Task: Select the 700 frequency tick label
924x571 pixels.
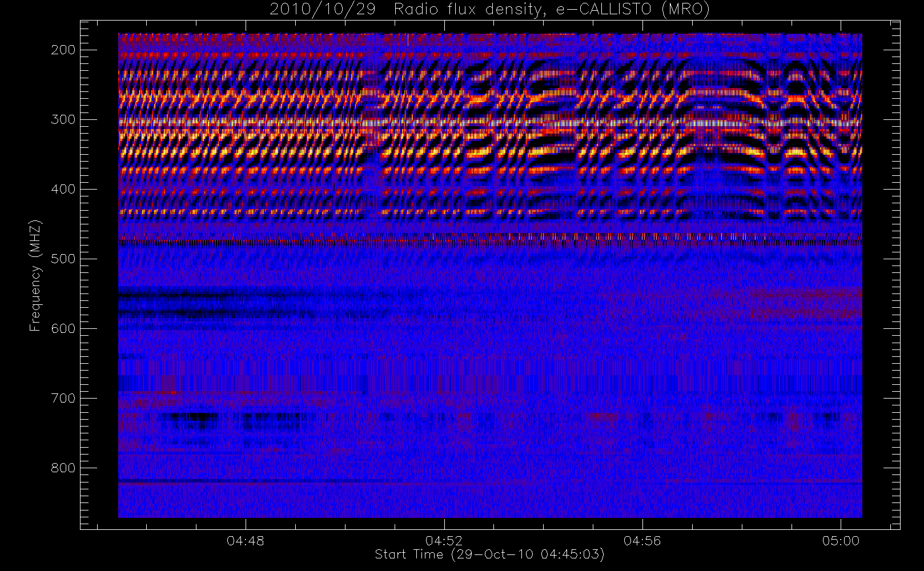Action: [63, 398]
